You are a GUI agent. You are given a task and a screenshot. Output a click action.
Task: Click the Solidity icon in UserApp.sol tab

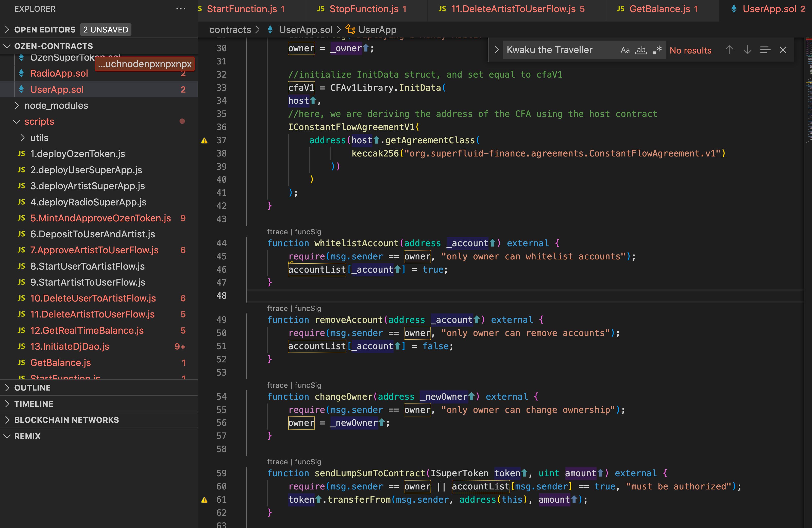pyautogui.click(x=734, y=9)
